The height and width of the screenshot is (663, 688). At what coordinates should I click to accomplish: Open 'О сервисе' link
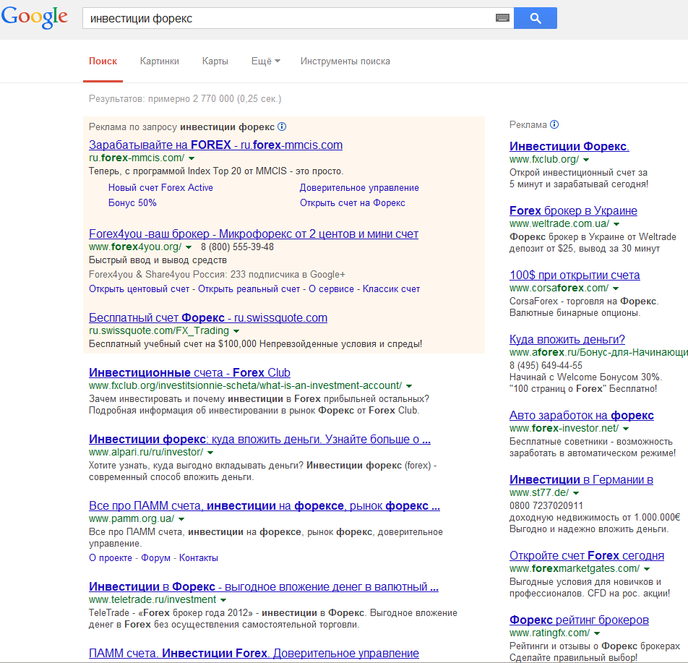(331, 289)
